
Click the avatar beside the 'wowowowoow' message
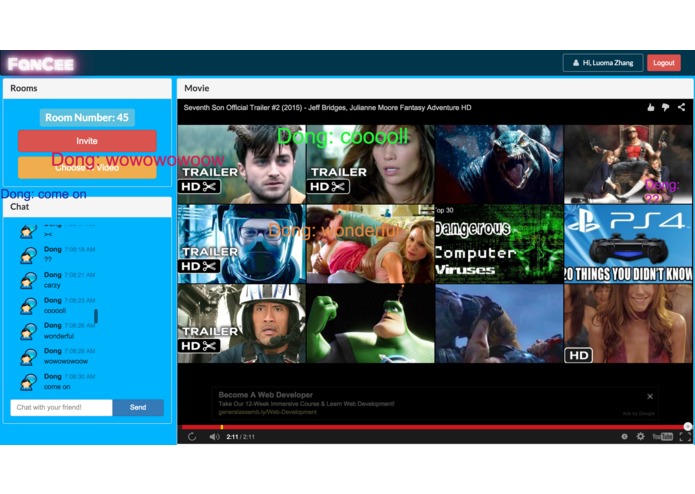(28, 357)
